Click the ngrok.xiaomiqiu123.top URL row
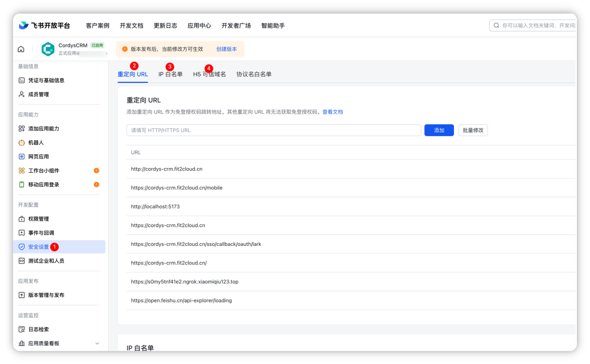Screen dimensions: 590x364 pyautogui.click(x=351, y=281)
